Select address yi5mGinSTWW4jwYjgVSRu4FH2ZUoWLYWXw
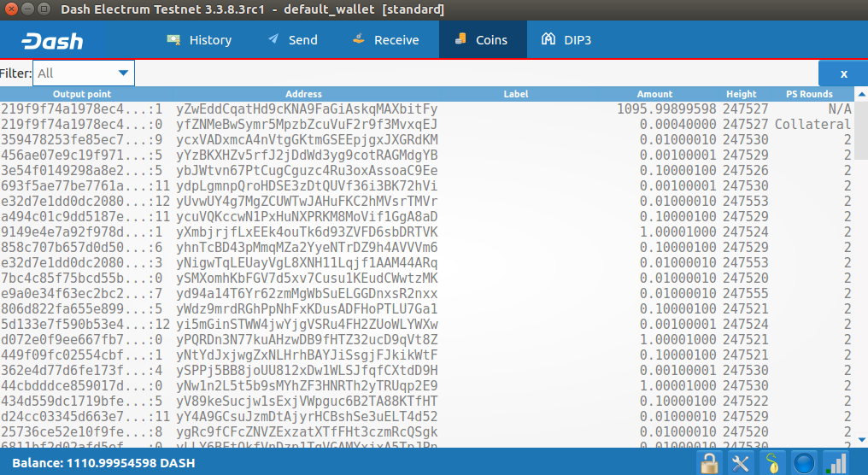 tap(307, 325)
